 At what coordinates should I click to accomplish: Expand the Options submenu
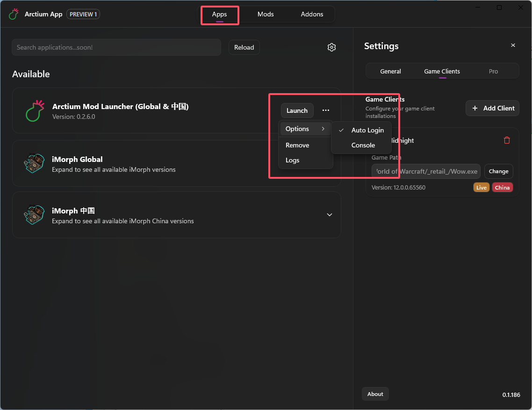point(305,129)
